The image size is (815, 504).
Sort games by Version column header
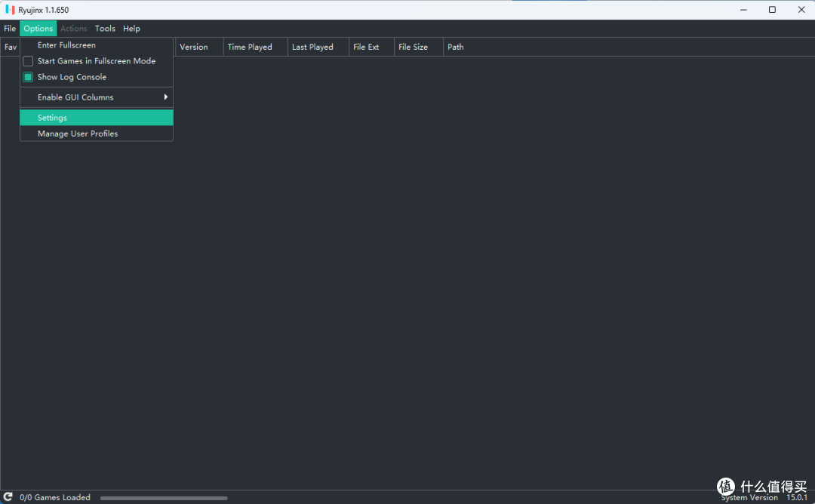tap(194, 47)
